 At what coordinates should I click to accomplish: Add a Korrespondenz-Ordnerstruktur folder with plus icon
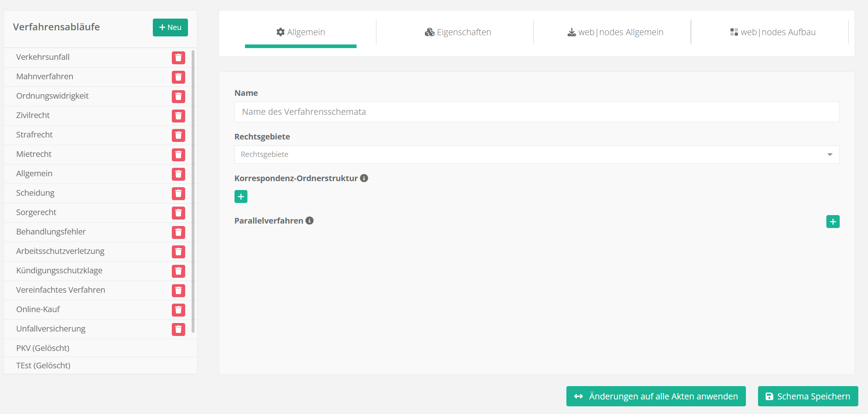tap(241, 196)
